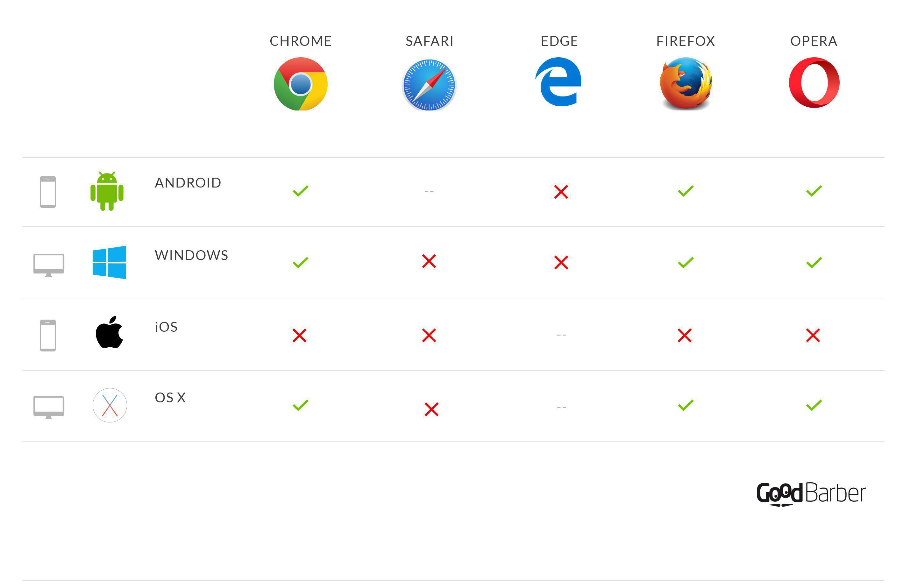
Task: Click the red cross for Safari on Windows
Action: tap(429, 262)
